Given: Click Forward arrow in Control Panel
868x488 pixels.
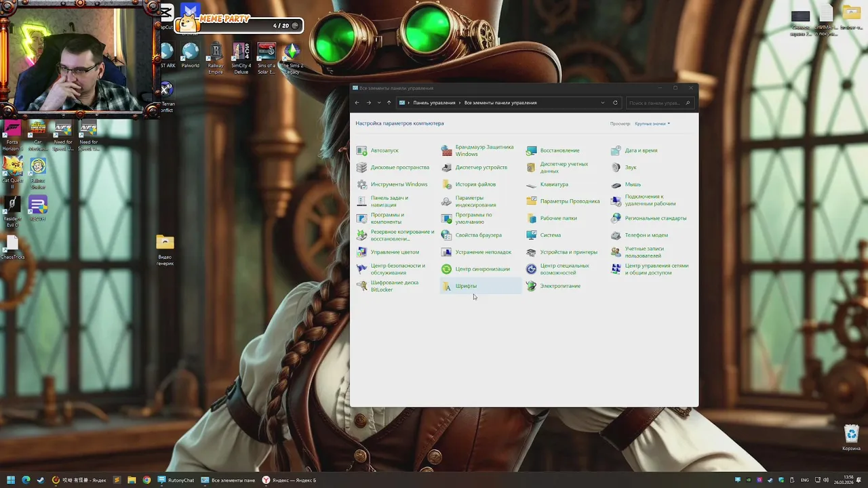Looking at the screenshot, I should coord(369,103).
